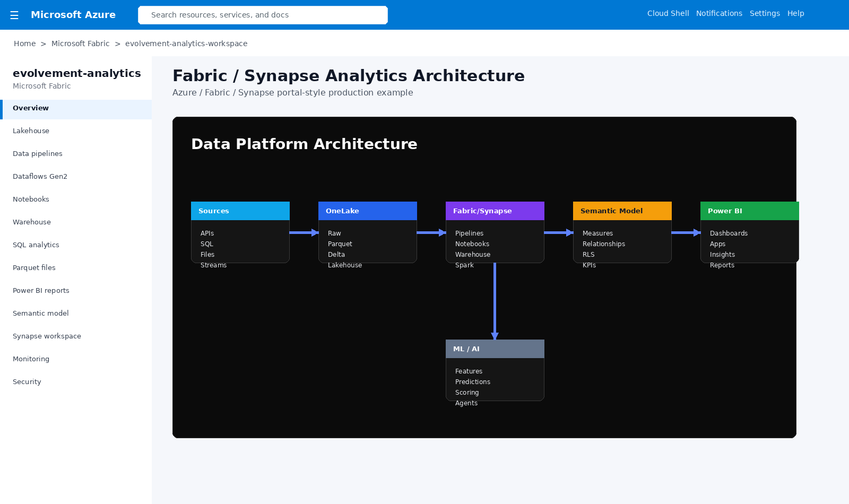Screen dimensions: 849x504
Task: Click 'Parquet' in OneLake node
Action: click(x=340, y=244)
